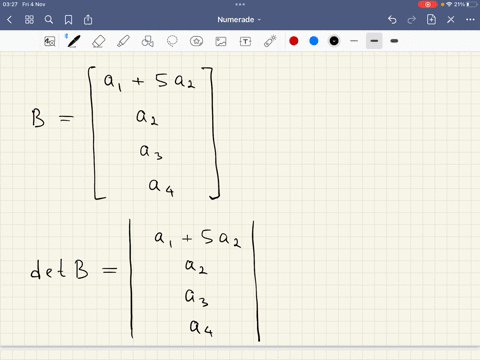Screen dimensions: 480x360
Task: Select the medium stroke width
Action: [x=374, y=41]
